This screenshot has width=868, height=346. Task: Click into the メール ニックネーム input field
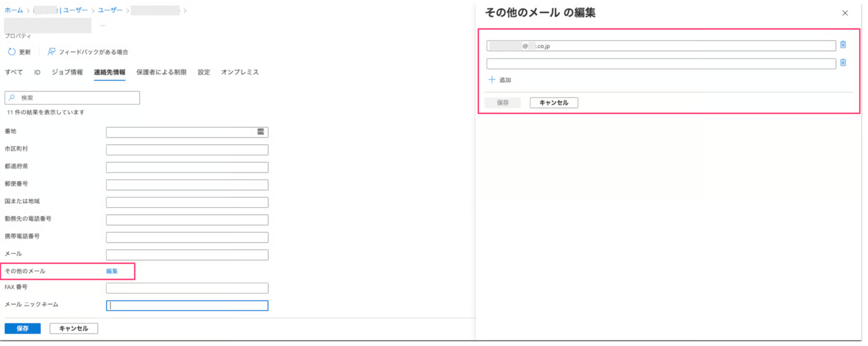click(x=187, y=306)
